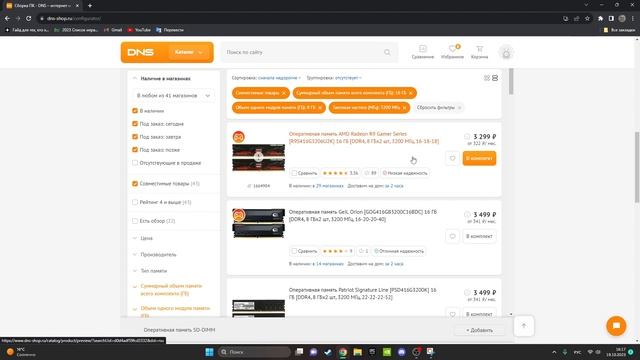This screenshot has height=360, width=640.
Task: Open the store selection dropdown of 41 stores
Action: (173, 96)
